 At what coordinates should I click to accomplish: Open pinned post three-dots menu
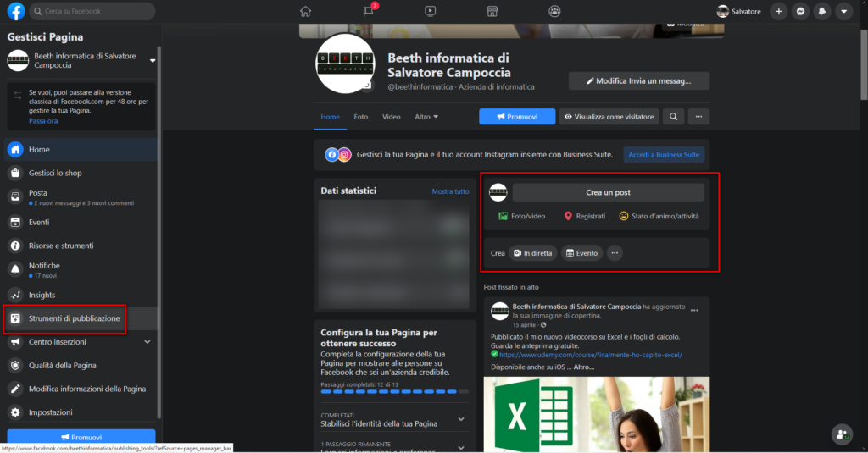pos(694,310)
